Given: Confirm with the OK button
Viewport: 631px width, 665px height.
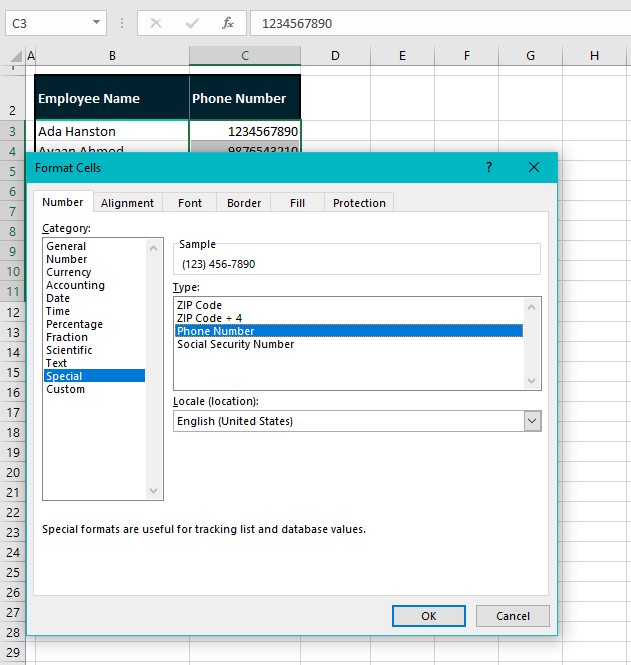Looking at the screenshot, I should [x=429, y=616].
